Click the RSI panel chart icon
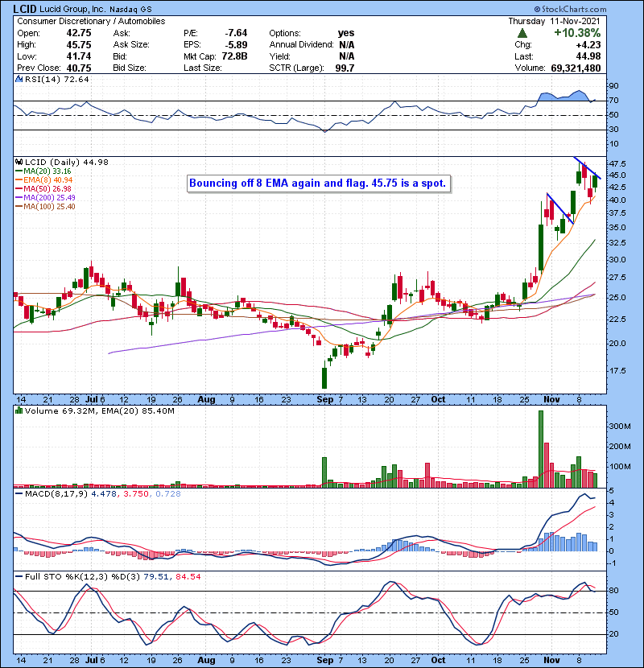 coord(19,79)
